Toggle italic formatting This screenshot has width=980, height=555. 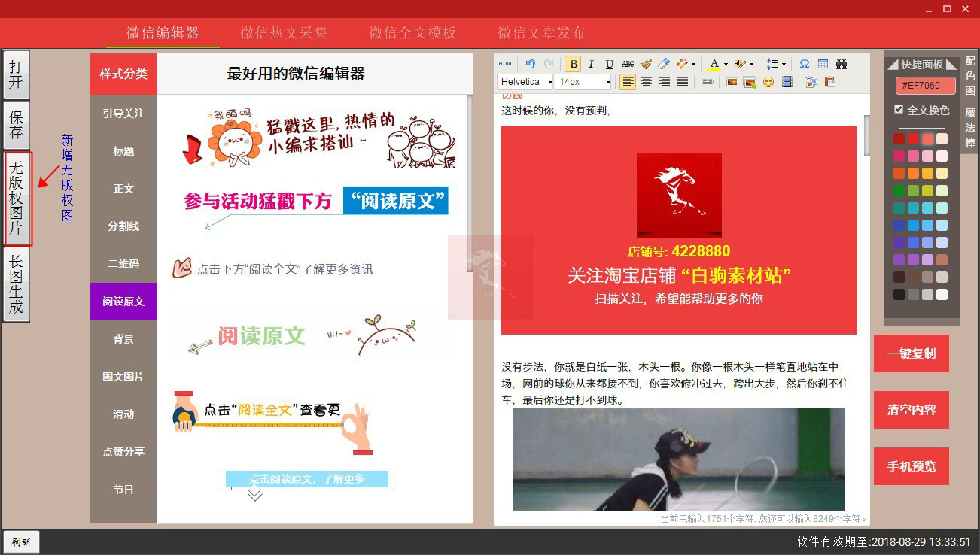pos(591,64)
